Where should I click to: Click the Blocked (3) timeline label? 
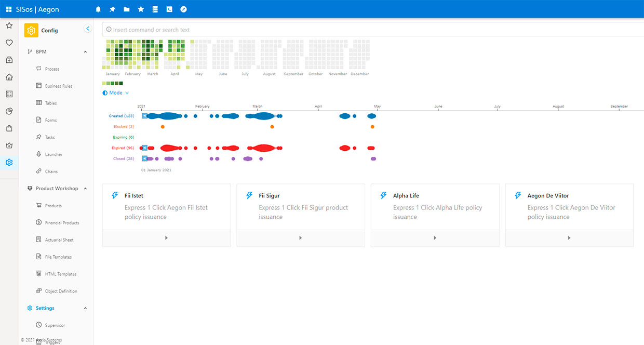point(124,127)
